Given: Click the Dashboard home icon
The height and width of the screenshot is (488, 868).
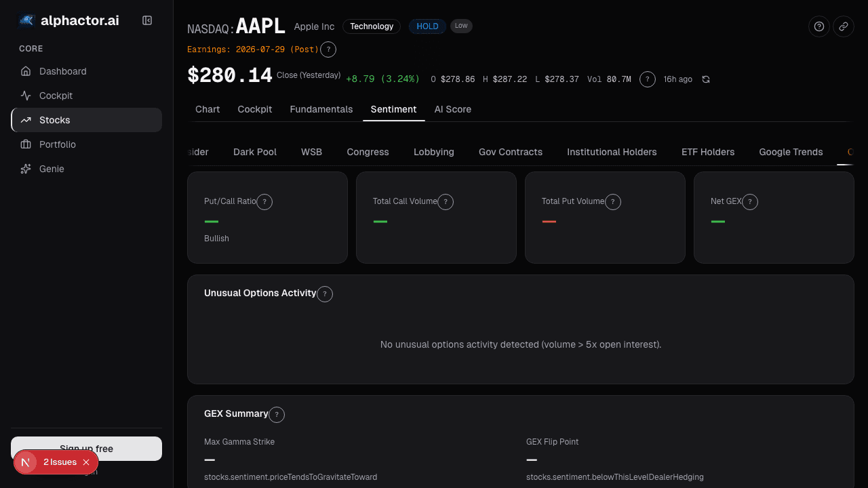Looking at the screenshot, I should pyautogui.click(x=26, y=71).
